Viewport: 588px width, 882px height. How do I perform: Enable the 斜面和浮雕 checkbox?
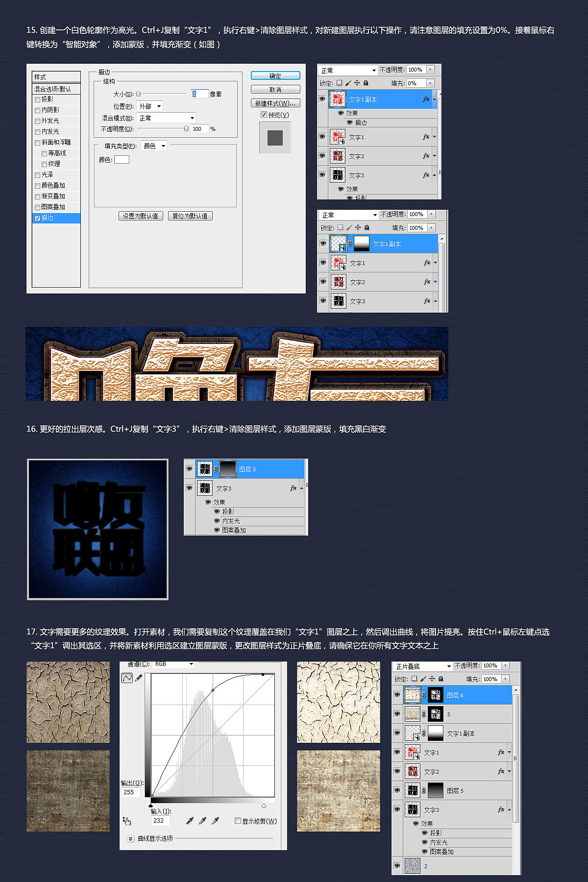point(38,143)
